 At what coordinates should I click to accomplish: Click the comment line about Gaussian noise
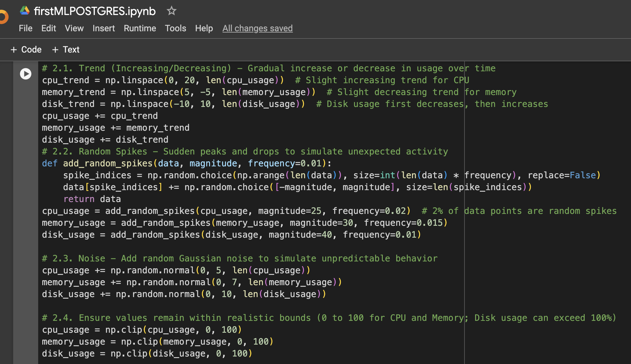(x=239, y=258)
